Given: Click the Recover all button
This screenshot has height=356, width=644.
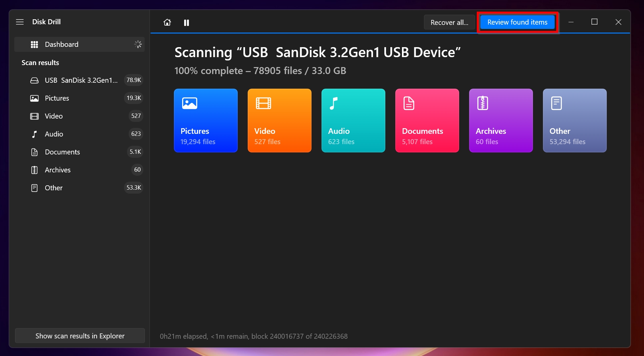Looking at the screenshot, I should tap(449, 22).
